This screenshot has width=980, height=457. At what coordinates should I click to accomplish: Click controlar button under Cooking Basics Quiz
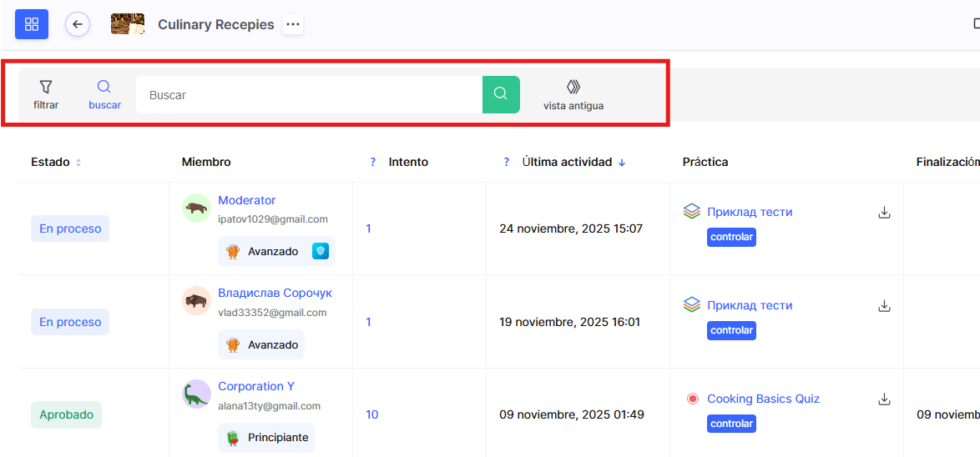tap(731, 424)
